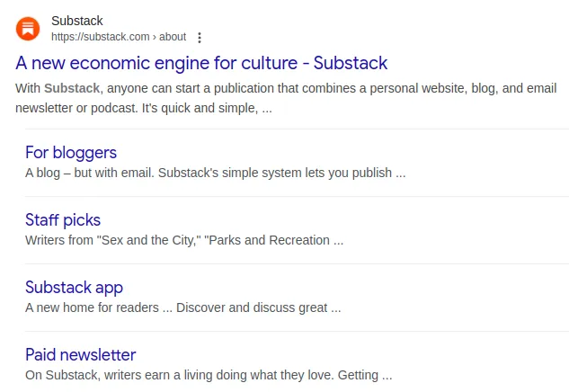The width and height of the screenshot is (569, 392).
Task: Open the 'For bloggers' sitelink
Action: tap(71, 153)
